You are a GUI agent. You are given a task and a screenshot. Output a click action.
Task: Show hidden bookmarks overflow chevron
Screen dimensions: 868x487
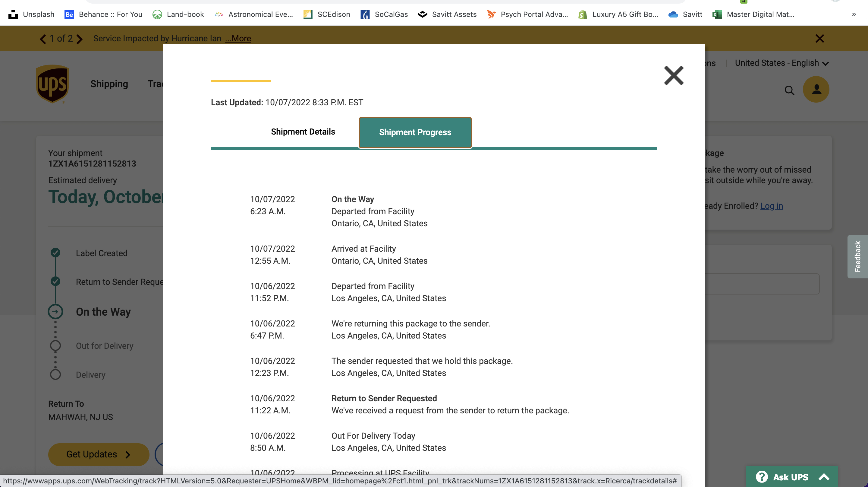[854, 14]
